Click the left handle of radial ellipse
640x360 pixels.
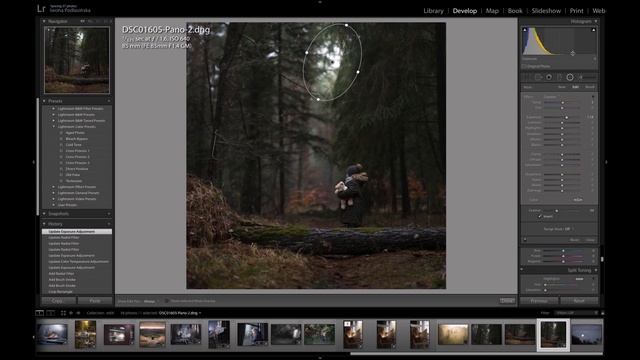pos(307,52)
